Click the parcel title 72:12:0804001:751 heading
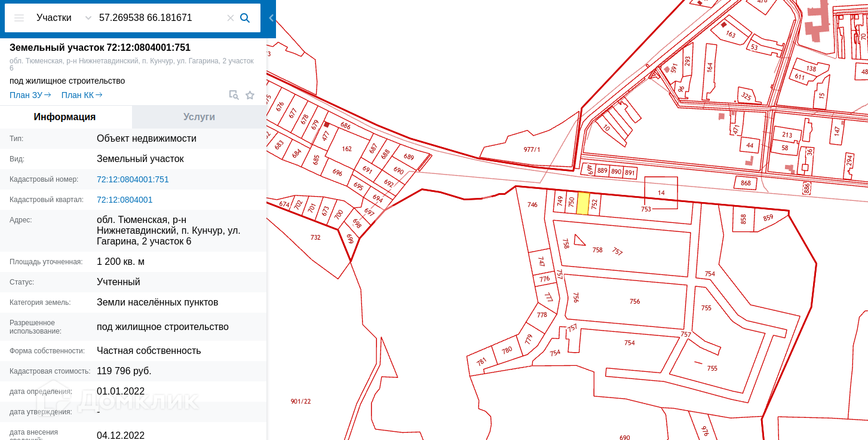 [x=100, y=48]
